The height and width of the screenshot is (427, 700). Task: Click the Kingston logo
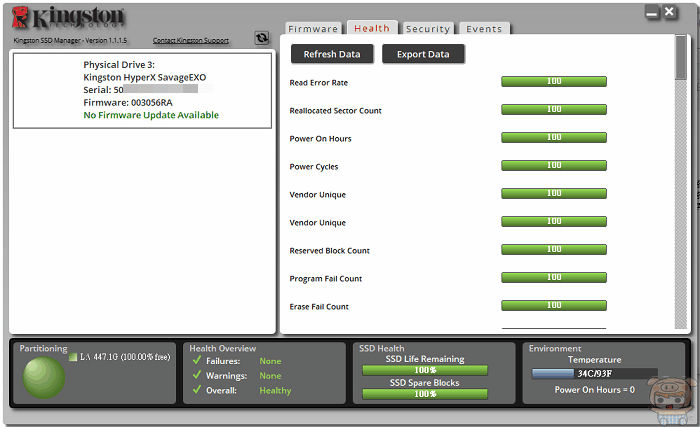68,18
